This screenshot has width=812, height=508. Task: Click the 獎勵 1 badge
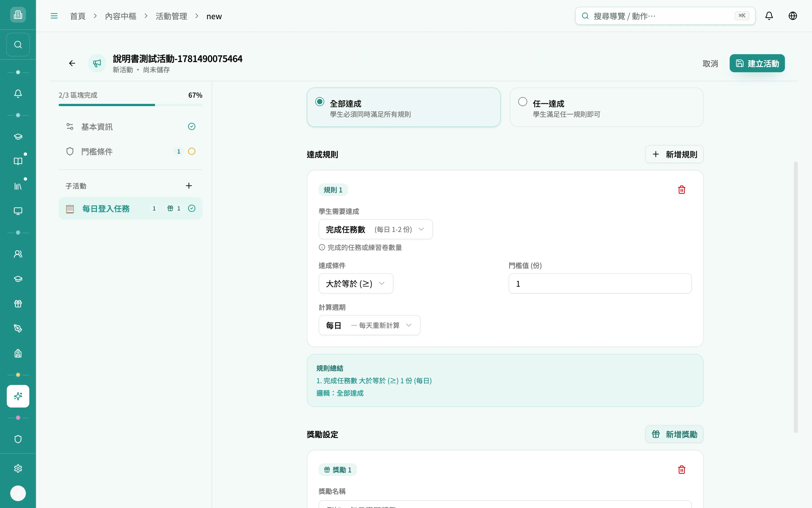point(337,470)
